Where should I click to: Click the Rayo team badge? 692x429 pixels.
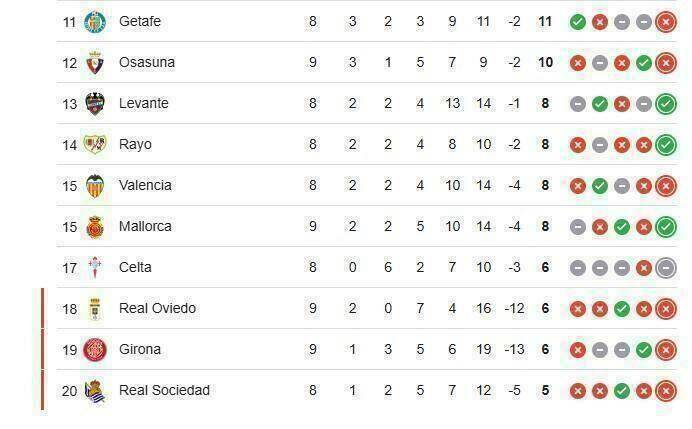click(96, 144)
